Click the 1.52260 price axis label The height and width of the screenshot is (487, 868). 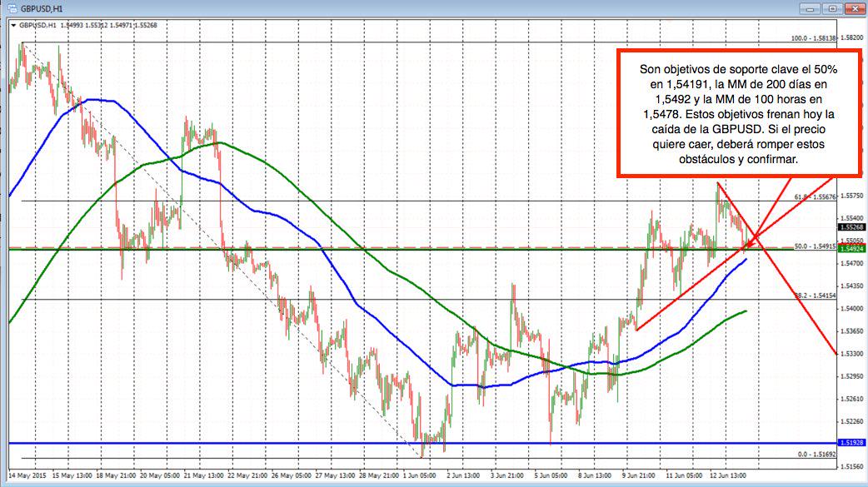click(x=852, y=421)
